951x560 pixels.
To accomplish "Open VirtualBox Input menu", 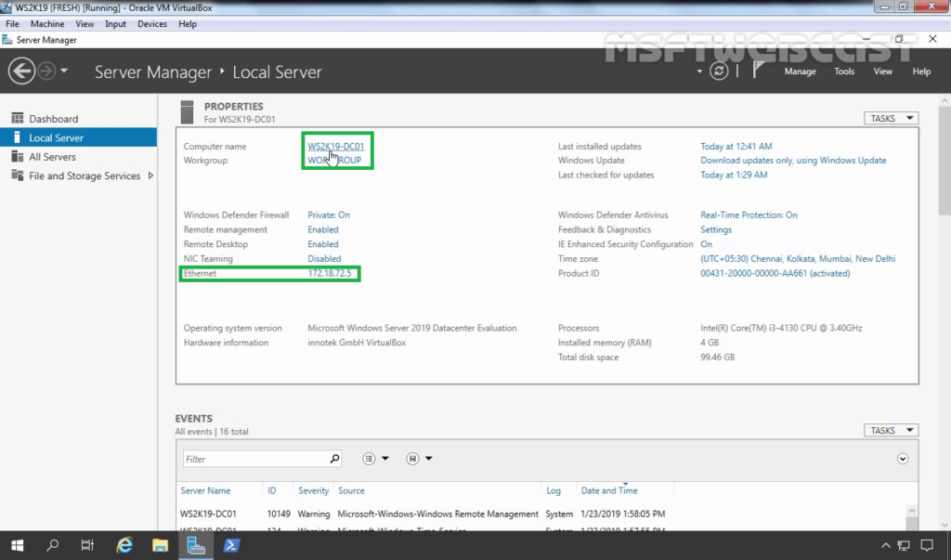I will click(115, 23).
